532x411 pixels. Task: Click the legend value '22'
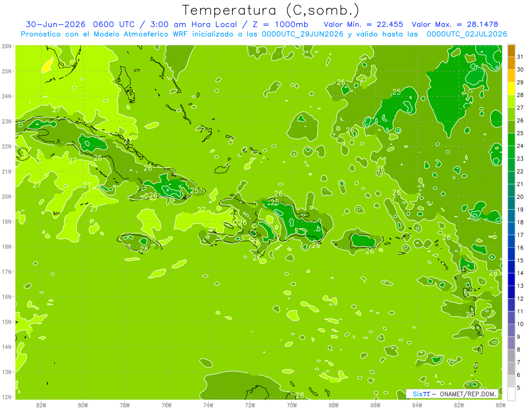pyautogui.click(x=520, y=172)
